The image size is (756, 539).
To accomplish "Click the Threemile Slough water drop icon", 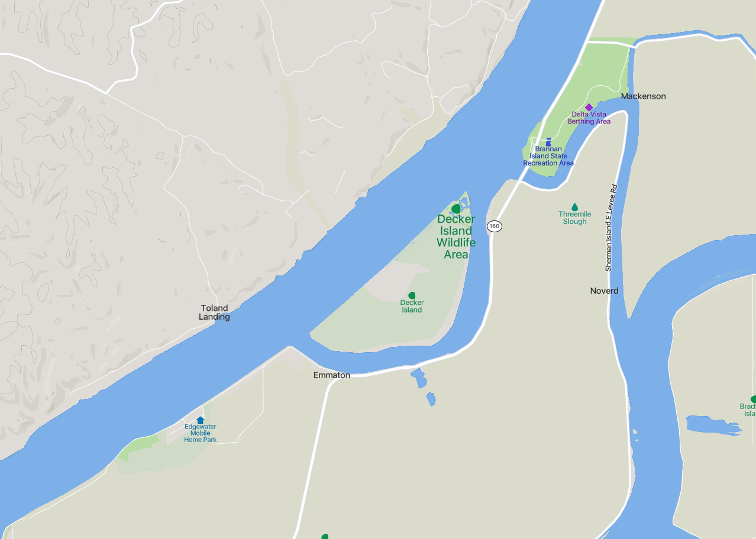I will pos(574,207).
